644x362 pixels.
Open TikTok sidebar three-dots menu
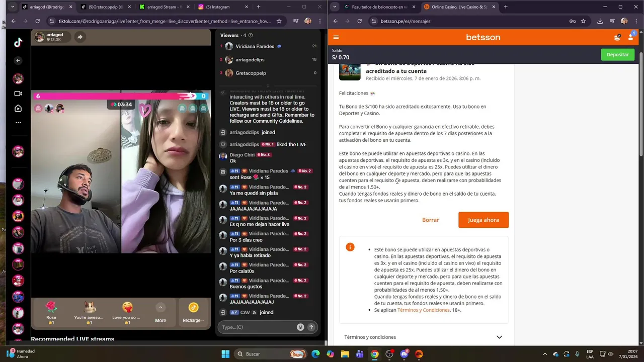click(x=18, y=122)
